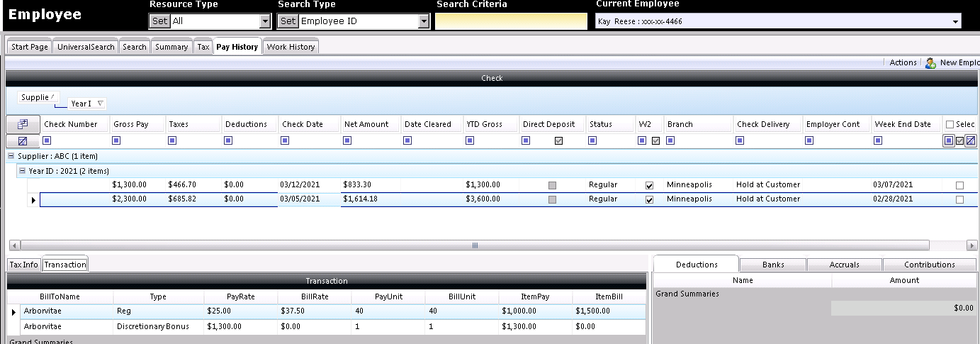Open the New Employee icon

pyautogui.click(x=931, y=63)
